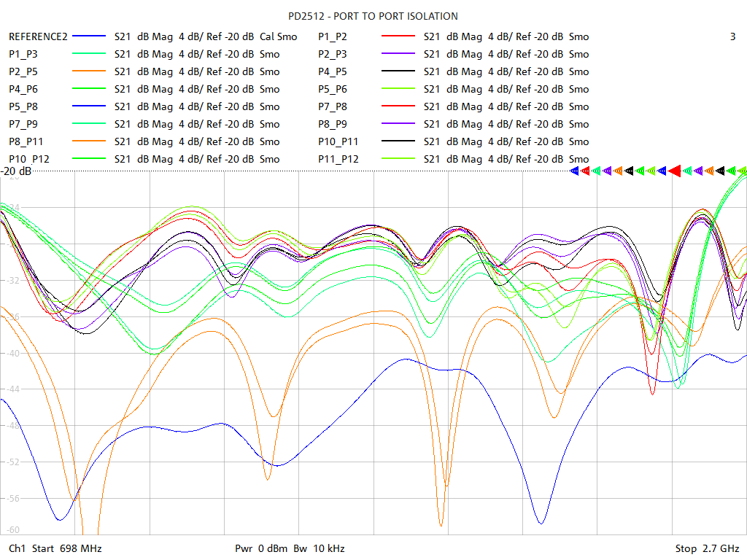Image resolution: width=747 pixels, height=560 pixels.
Task: Select the P4_P6 trace label
Action: coord(23,90)
